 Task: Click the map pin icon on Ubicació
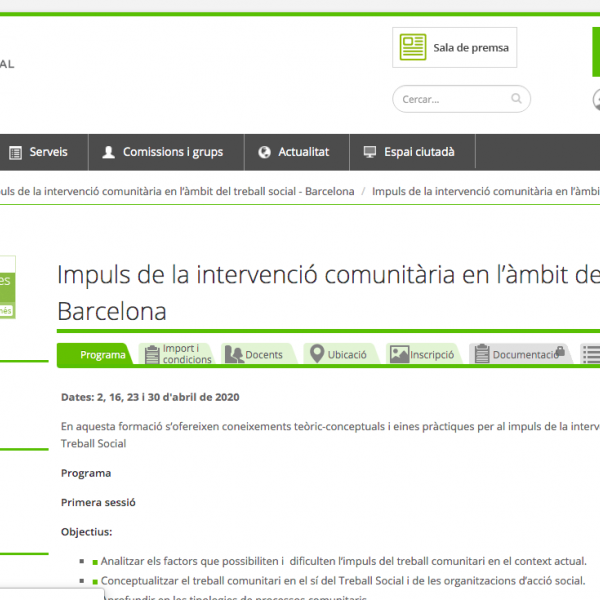tap(317, 354)
